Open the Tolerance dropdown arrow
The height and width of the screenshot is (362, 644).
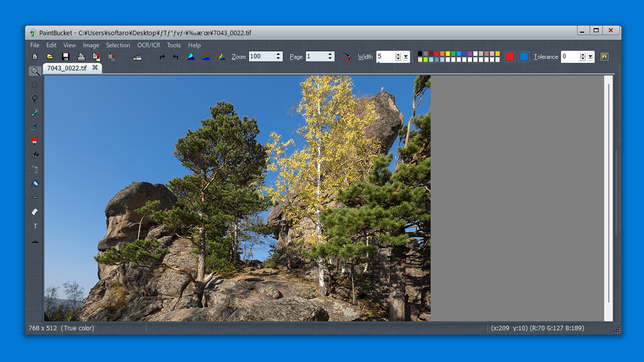pyautogui.click(x=590, y=57)
